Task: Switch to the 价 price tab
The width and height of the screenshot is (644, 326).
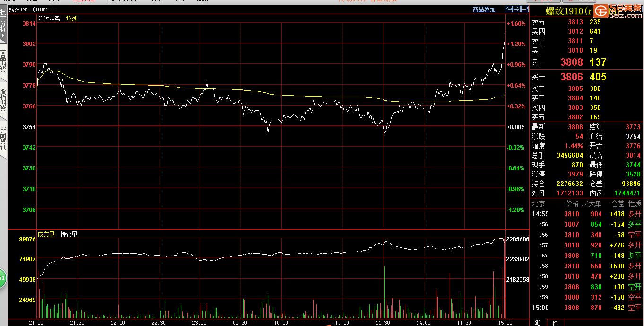Action: coord(555,323)
